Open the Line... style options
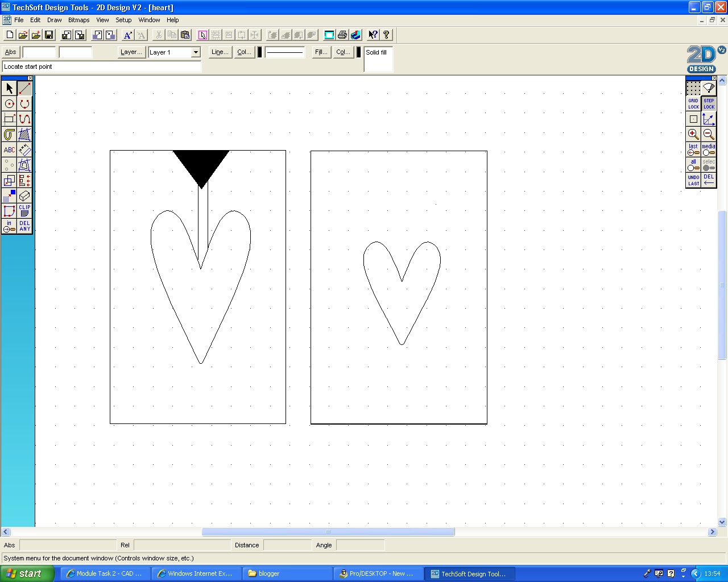728x582 pixels. click(220, 52)
